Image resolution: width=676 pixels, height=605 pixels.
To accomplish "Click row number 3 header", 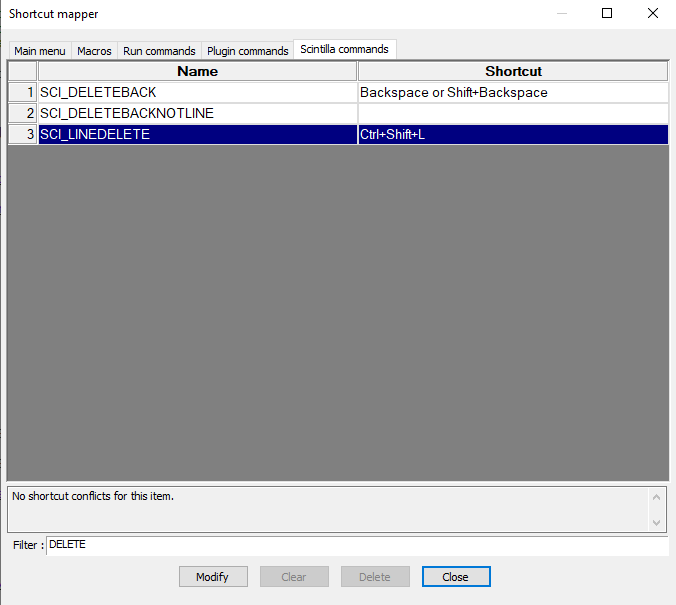I will pyautogui.click(x=22, y=135).
